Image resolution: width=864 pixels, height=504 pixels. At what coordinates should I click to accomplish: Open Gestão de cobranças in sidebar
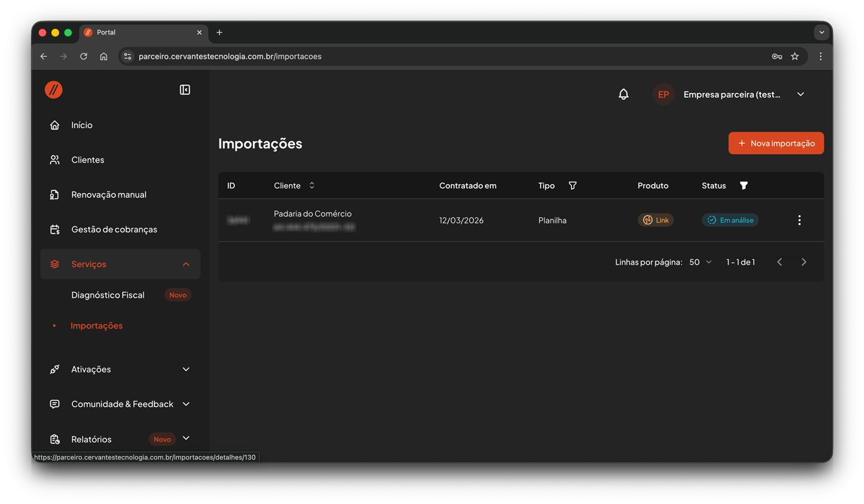point(114,229)
